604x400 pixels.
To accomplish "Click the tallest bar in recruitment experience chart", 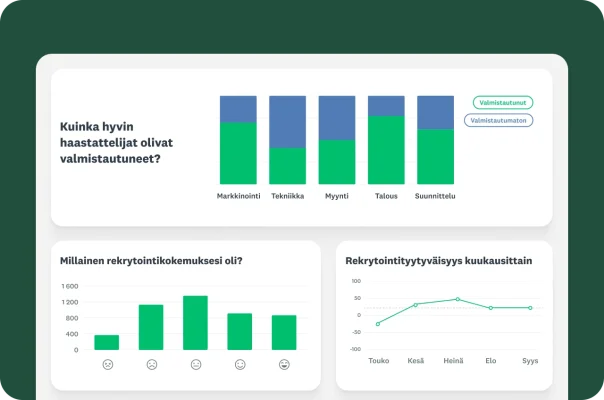I will 196,323.
